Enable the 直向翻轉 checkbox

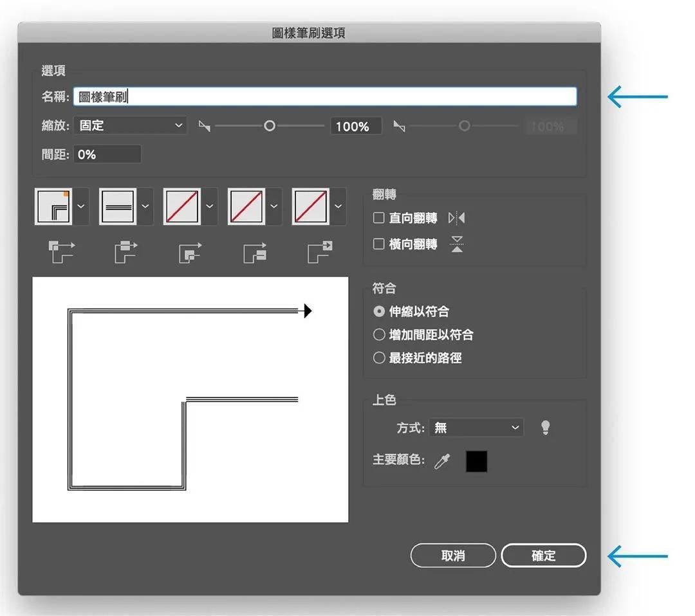coord(378,217)
